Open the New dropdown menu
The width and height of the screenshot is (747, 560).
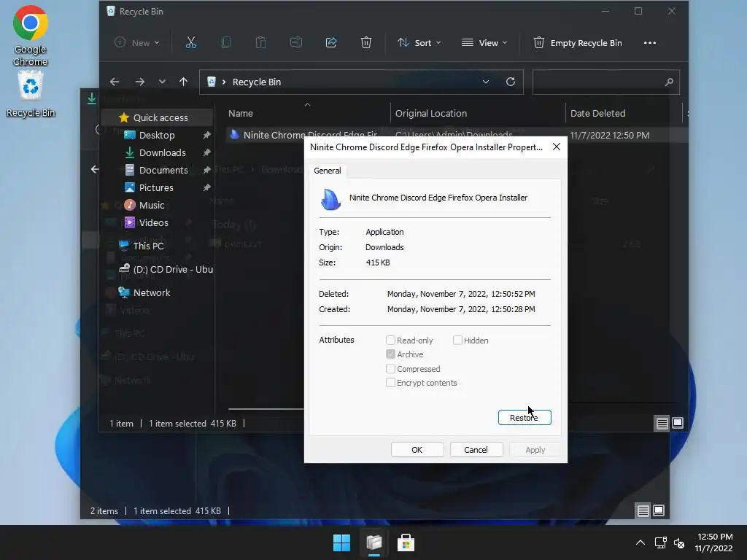[136, 43]
